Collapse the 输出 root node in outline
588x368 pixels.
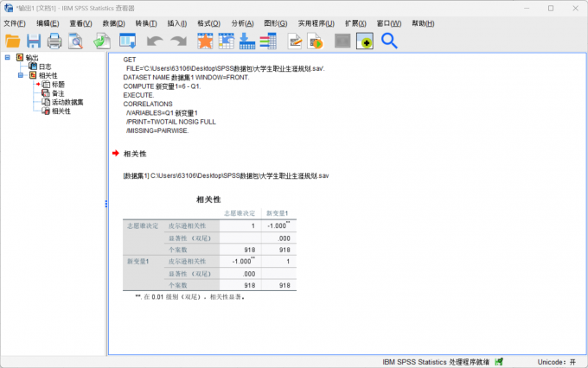click(x=8, y=57)
